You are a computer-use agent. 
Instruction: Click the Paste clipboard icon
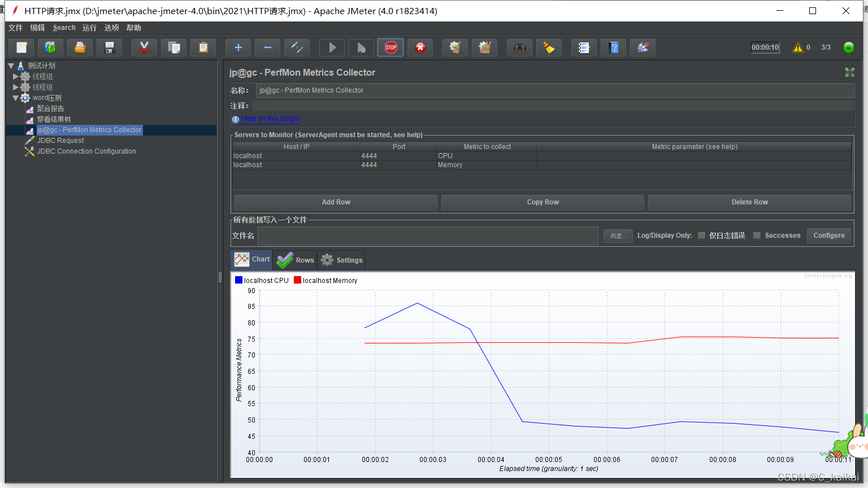click(203, 47)
